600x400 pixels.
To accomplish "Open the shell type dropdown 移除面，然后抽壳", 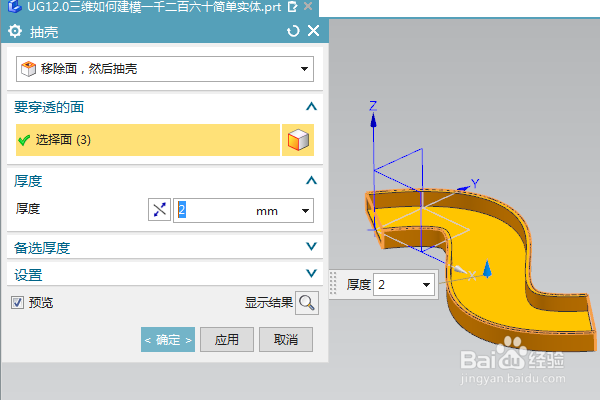I will click(x=165, y=69).
